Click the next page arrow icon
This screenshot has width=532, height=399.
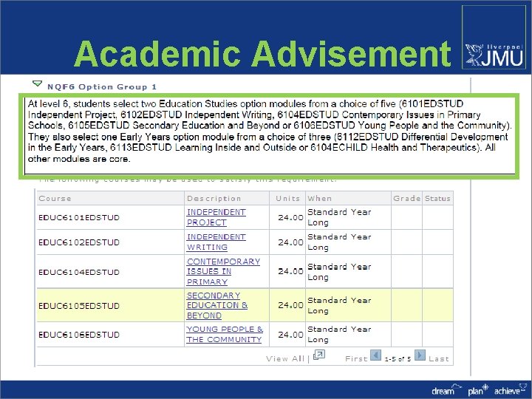click(420, 355)
